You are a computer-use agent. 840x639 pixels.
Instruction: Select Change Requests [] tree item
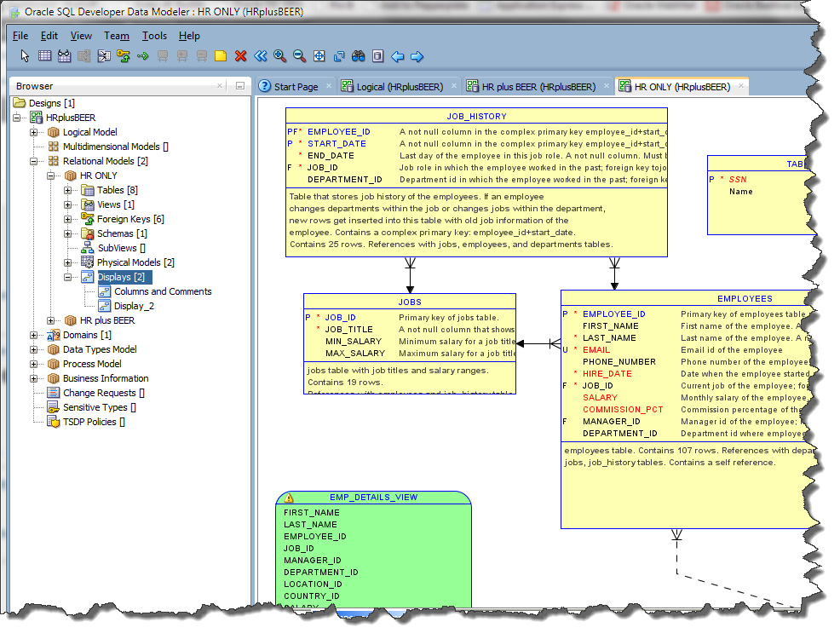pos(103,393)
